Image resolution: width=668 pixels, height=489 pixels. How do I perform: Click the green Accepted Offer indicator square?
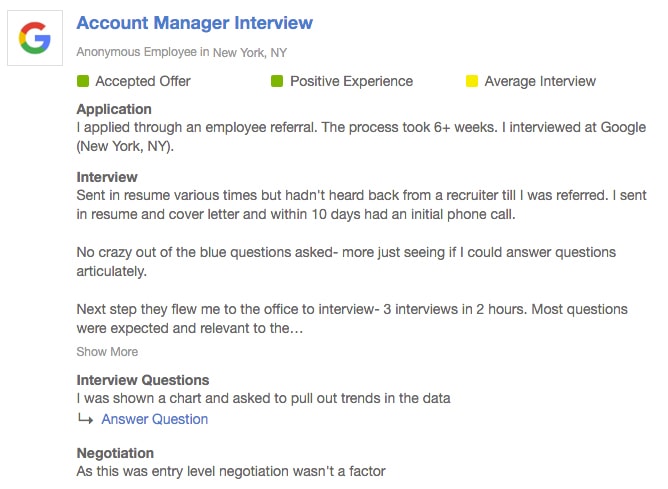pyautogui.click(x=83, y=81)
